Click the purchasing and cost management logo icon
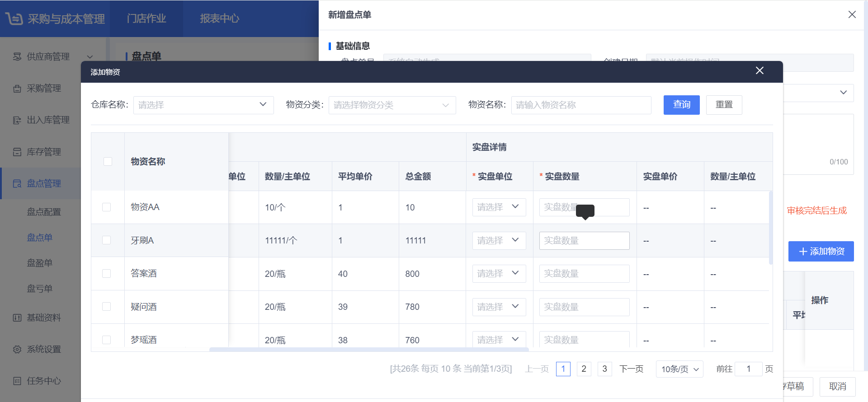868x402 pixels. [x=14, y=19]
